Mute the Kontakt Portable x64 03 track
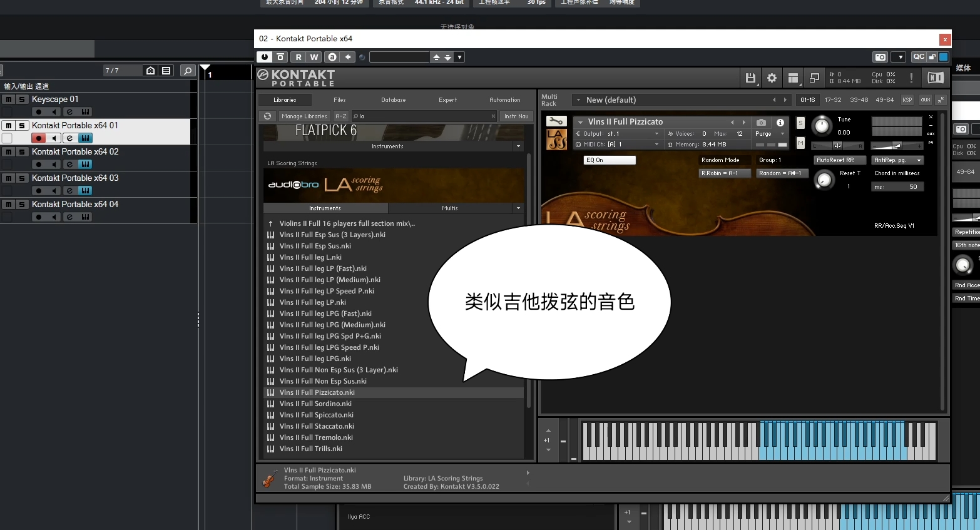Viewport: 980px width, 530px height. 9,178
